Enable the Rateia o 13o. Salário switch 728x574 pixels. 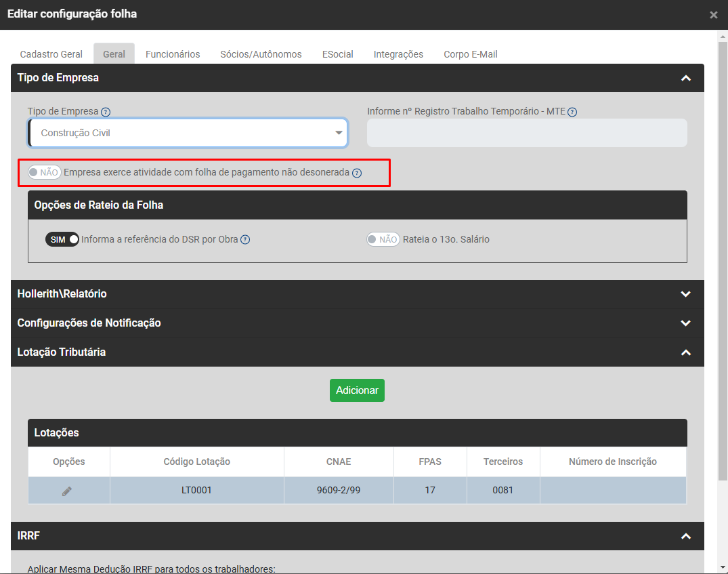pos(383,239)
